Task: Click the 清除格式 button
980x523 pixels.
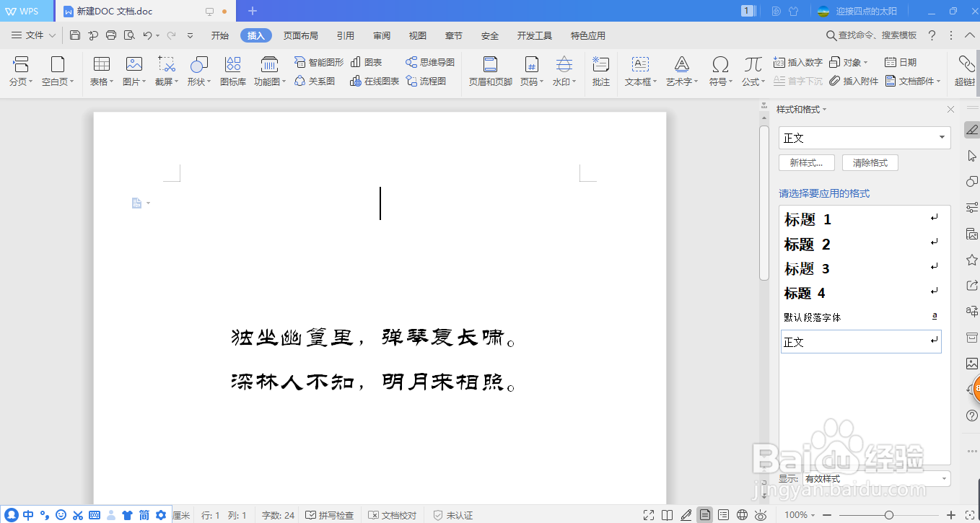Action: 870,162
